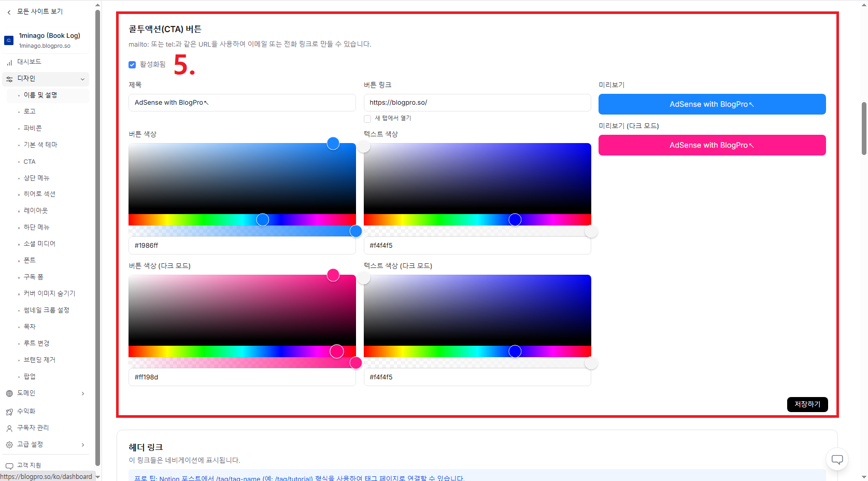Open the 대시보드 chart icon
The image size is (868, 481).
9,62
